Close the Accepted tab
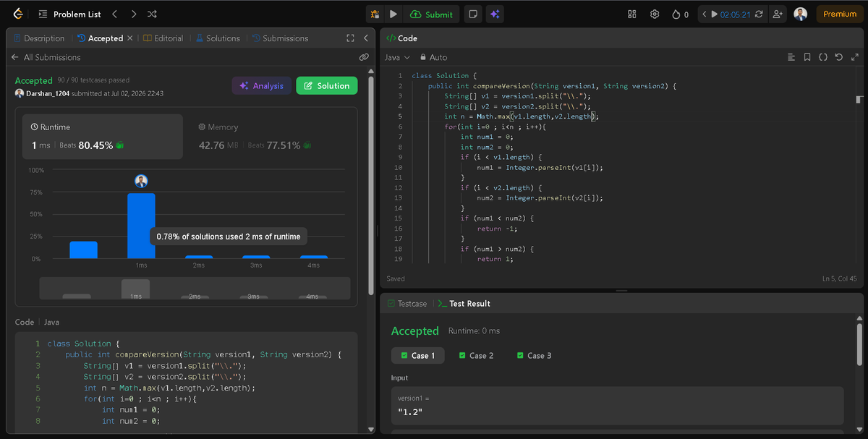This screenshot has width=868, height=439. [130, 38]
